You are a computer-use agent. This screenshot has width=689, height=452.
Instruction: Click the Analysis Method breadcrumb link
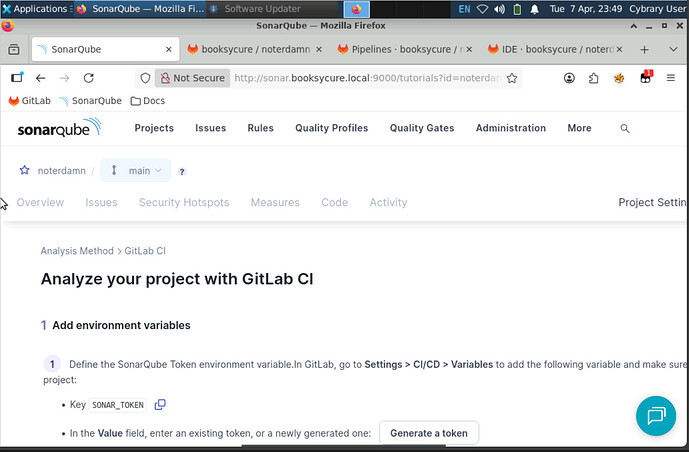77,251
